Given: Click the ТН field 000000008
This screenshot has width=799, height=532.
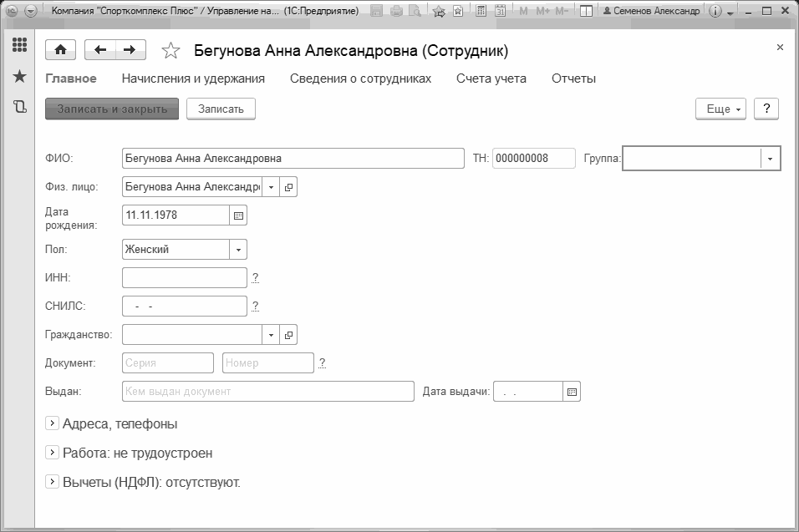Looking at the screenshot, I should [x=534, y=159].
